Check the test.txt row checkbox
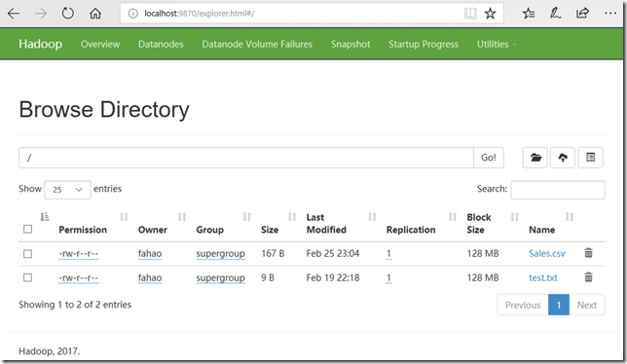Viewport: 627px width, 364px height. click(x=27, y=277)
